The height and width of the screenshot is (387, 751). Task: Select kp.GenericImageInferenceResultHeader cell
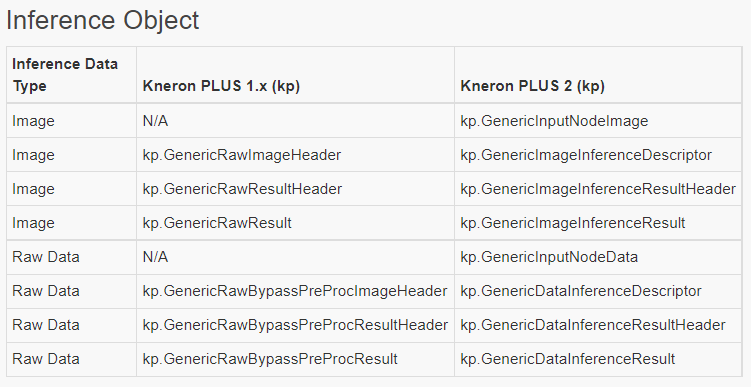(x=598, y=189)
